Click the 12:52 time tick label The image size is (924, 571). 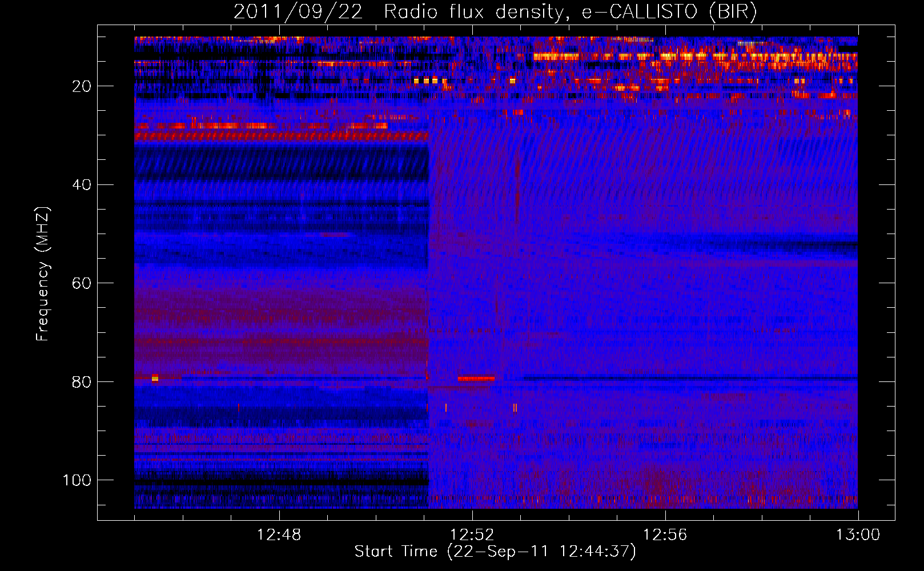click(472, 534)
